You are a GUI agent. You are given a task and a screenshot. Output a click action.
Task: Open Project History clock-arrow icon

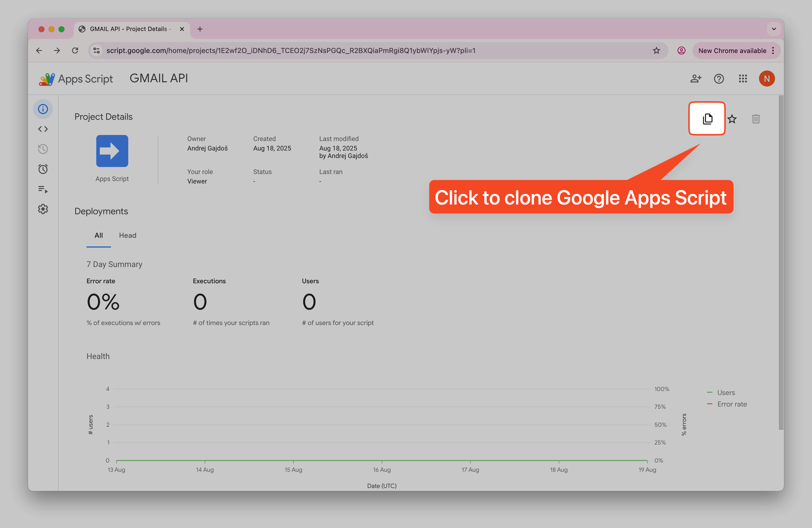click(x=43, y=149)
